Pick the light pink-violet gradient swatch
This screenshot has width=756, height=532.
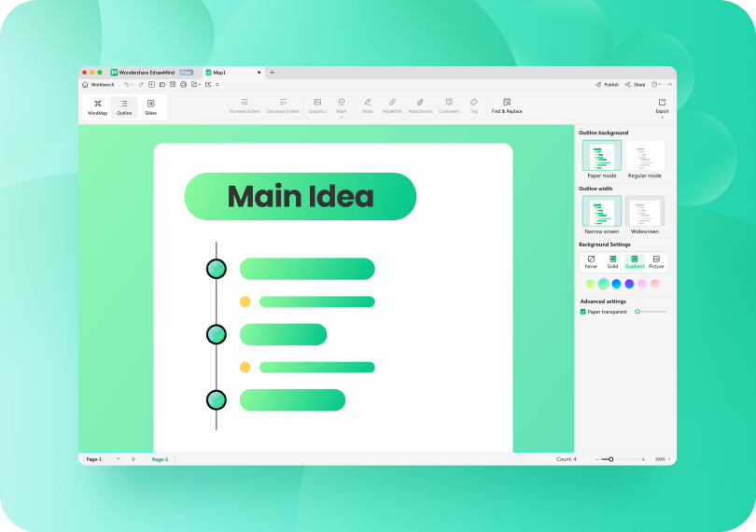click(642, 284)
